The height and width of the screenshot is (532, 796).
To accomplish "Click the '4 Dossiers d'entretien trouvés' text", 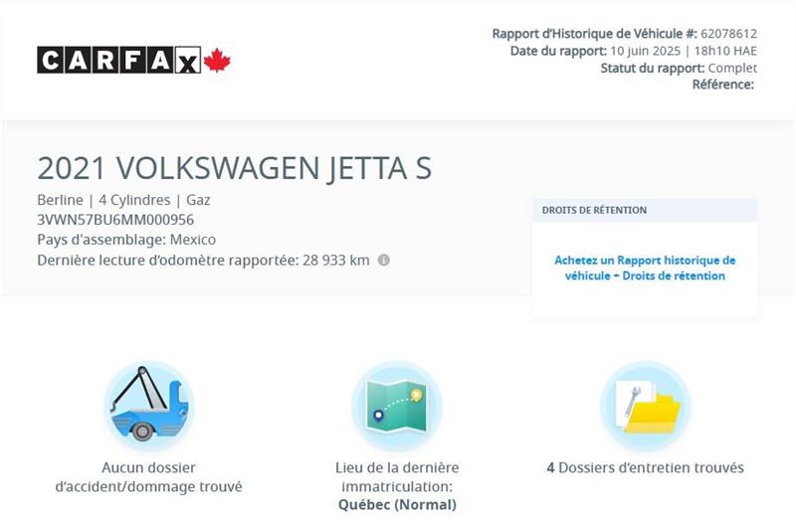I will [x=645, y=468].
